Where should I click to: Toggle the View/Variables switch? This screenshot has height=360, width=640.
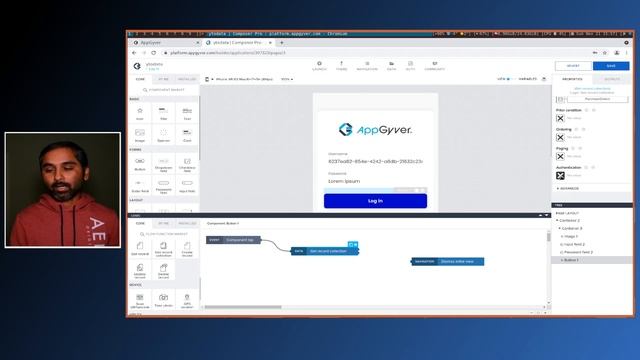tap(511, 79)
